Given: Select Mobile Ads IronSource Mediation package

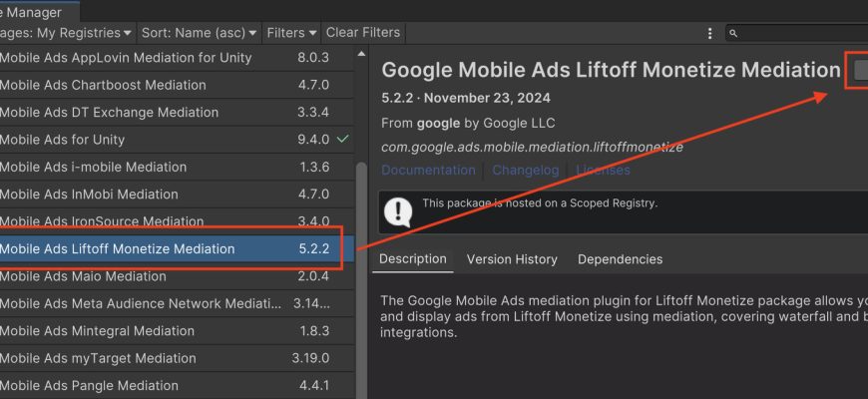Looking at the screenshot, I should point(177,220).
